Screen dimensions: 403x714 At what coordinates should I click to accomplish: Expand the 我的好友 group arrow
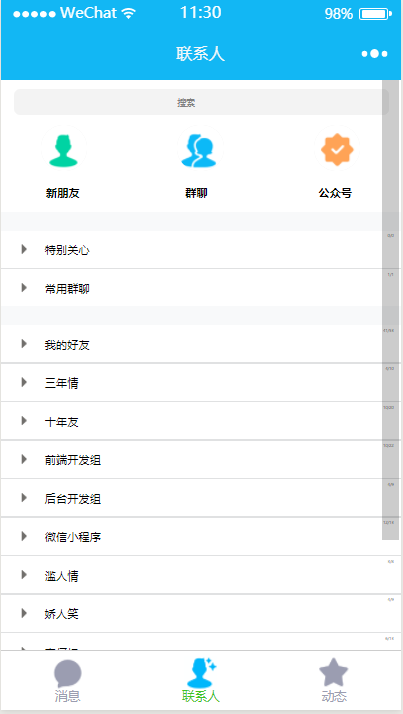click(x=24, y=344)
